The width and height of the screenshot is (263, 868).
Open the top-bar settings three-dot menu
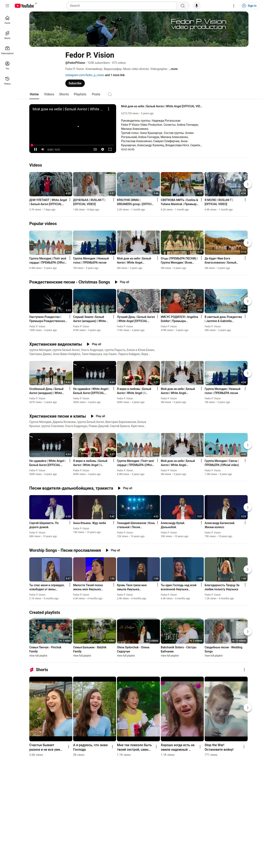[x=234, y=6]
